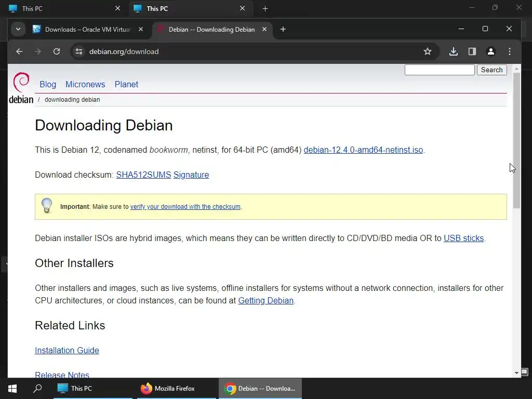
Task: Click the Downloading Debian heading
Action: pyautogui.click(x=104, y=125)
